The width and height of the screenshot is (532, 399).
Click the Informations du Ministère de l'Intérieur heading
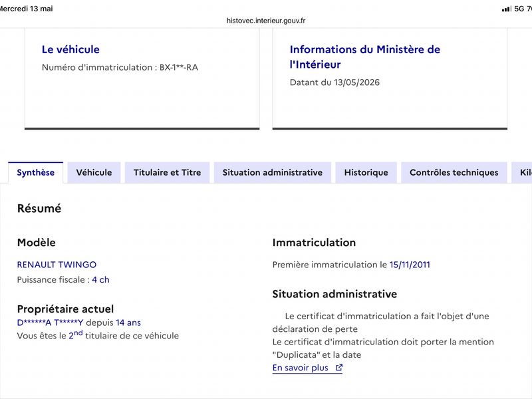click(364, 57)
